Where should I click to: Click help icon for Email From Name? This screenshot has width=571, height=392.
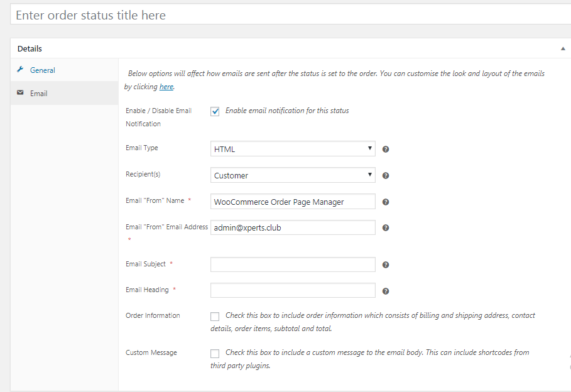386,202
